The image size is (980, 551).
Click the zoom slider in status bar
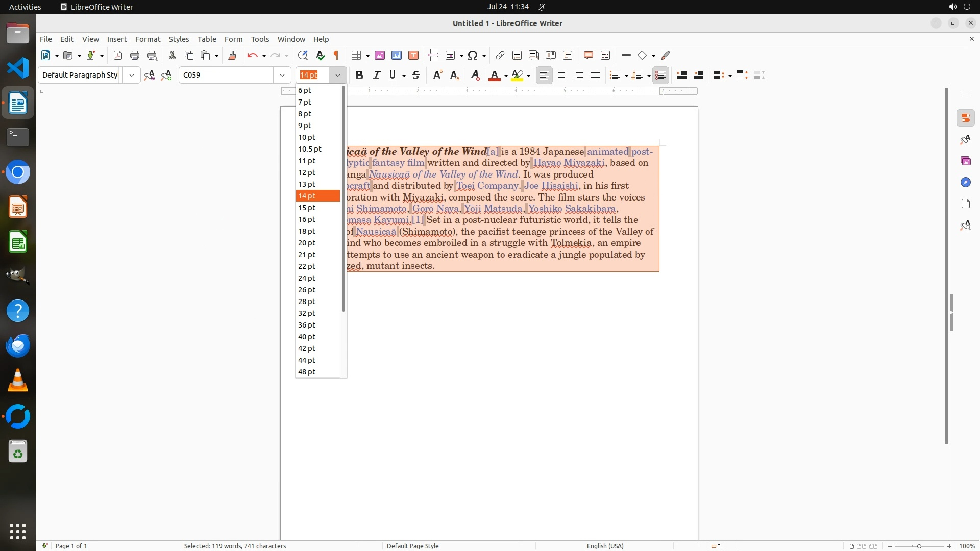(x=919, y=546)
